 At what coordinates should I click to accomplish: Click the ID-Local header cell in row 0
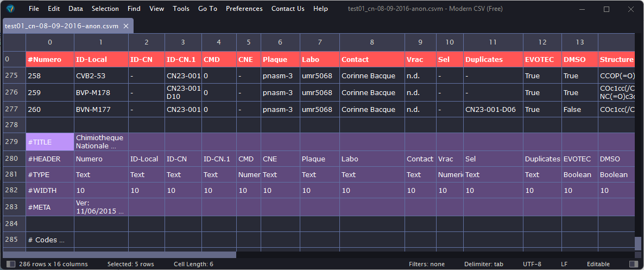[101, 59]
